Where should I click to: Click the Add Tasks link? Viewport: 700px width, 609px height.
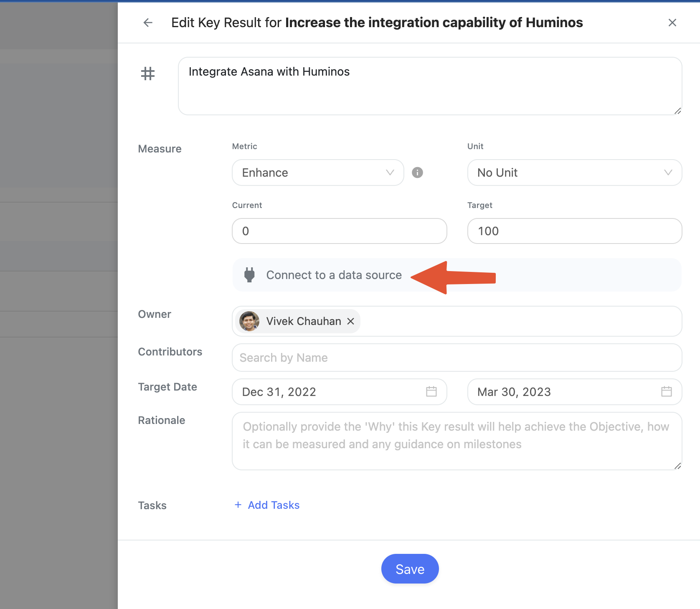coord(267,505)
